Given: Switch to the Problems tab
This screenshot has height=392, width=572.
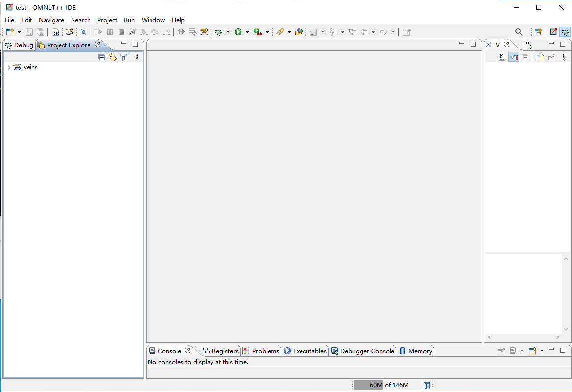Looking at the screenshot, I should (261, 351).
